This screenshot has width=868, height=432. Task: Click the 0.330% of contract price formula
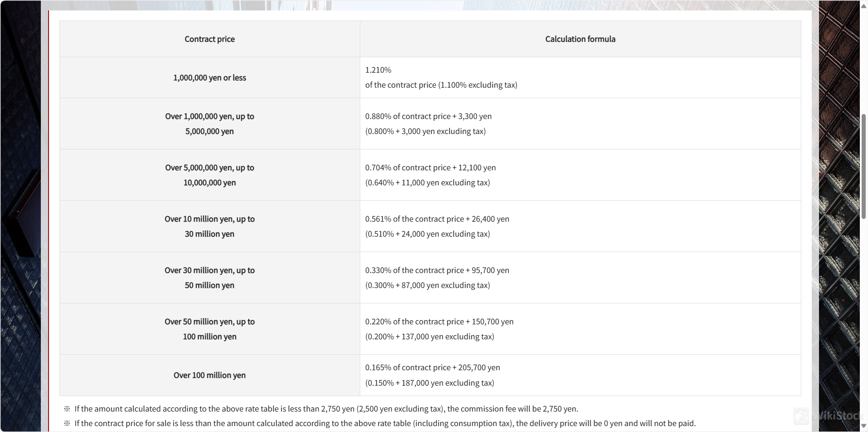point(437,270)
